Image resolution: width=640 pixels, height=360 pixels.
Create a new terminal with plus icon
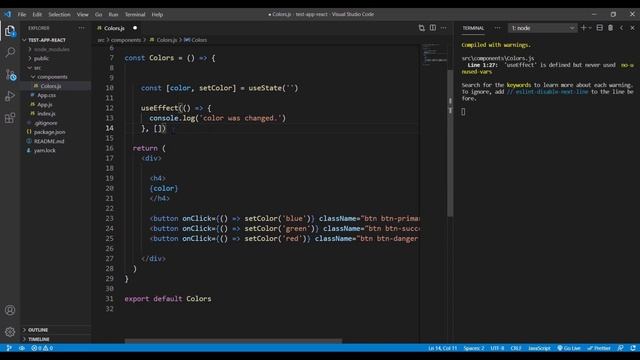coord(583,28)
